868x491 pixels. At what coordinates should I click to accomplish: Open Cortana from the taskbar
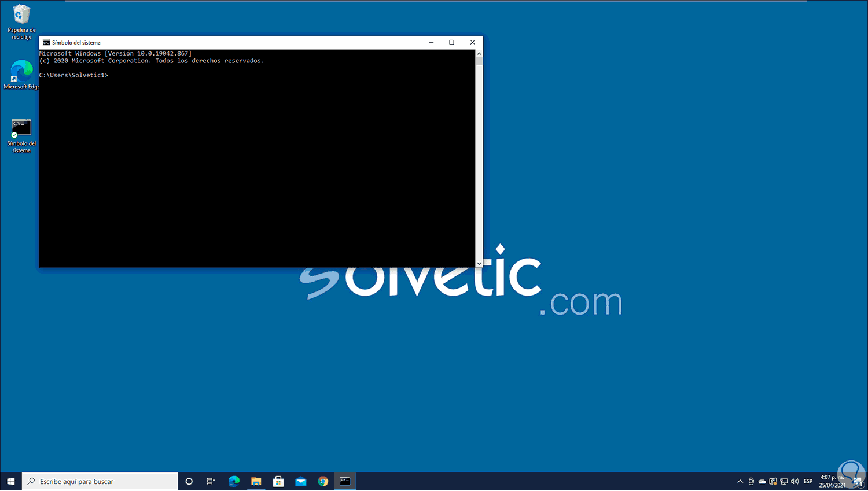pyautogui.click(x=189, y=481)
